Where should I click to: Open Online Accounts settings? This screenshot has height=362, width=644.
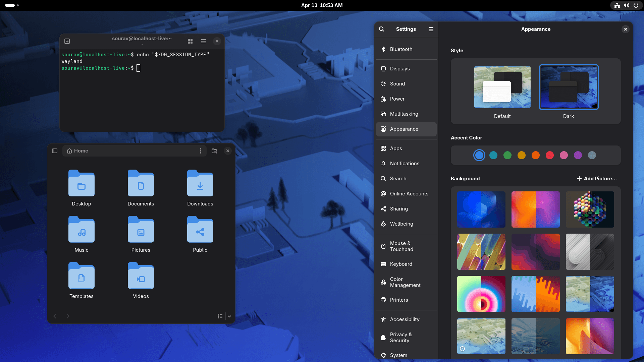point(409,194)
